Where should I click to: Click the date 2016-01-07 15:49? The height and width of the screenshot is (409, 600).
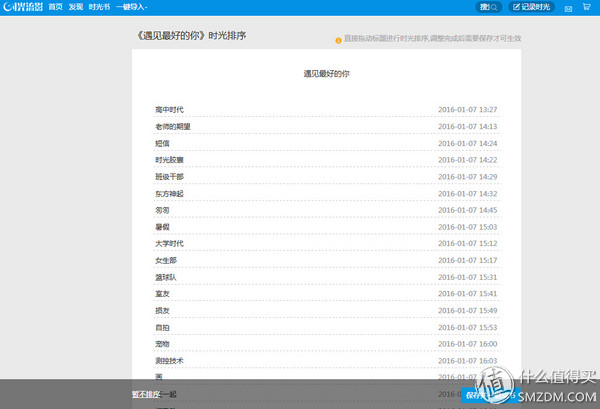[468, 311]
